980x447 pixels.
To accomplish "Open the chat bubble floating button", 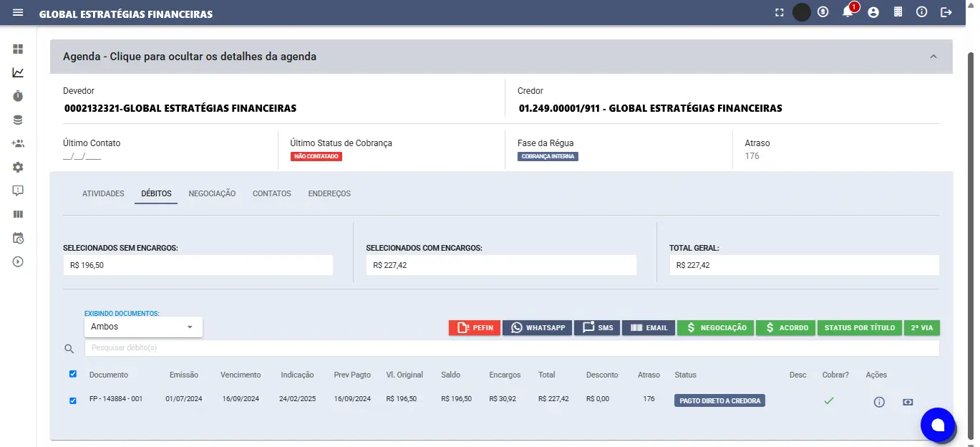I will pos(937,425).
